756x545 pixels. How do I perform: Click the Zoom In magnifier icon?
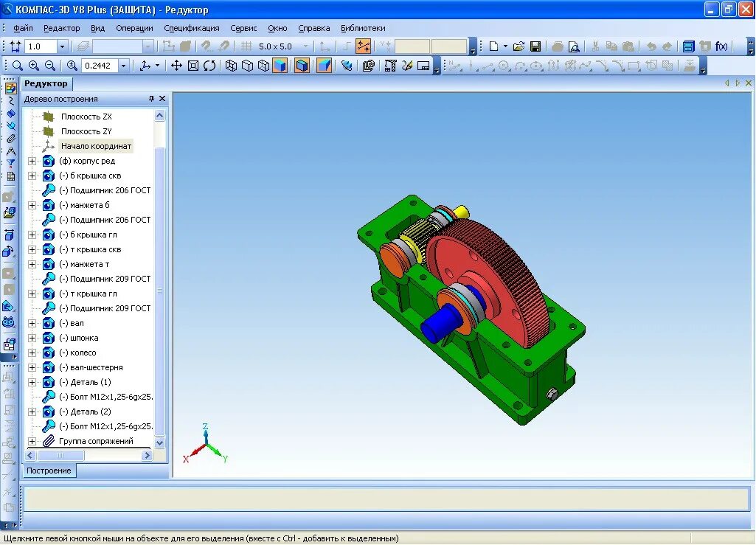(x=34, y=66)
